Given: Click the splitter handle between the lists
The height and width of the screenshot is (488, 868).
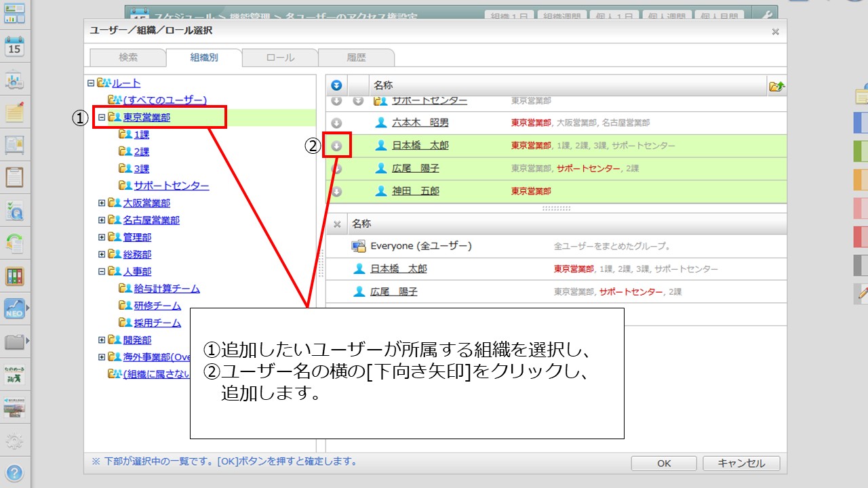Looking at the screenshot, I should [x=556, y=209].
